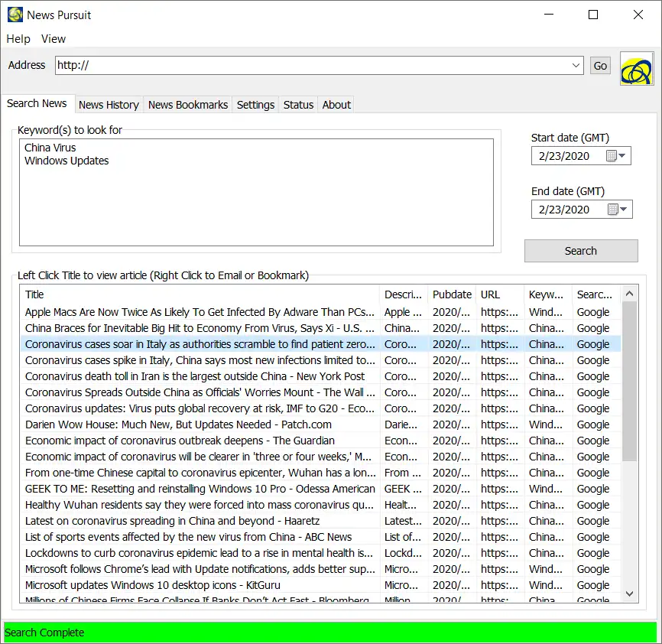
Task: Open 'Coronavirus cases spike in Italy' article
Action: tap(200, 360)
